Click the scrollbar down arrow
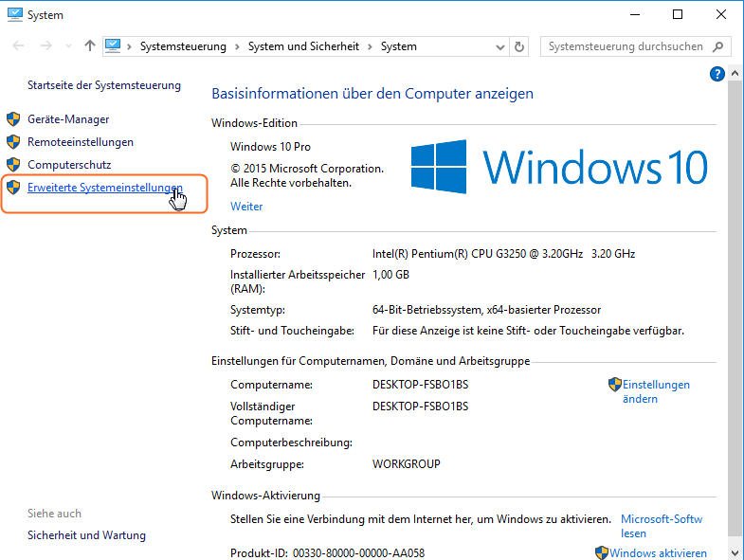Viewport: 744px width, 560px height. point(735,552)
